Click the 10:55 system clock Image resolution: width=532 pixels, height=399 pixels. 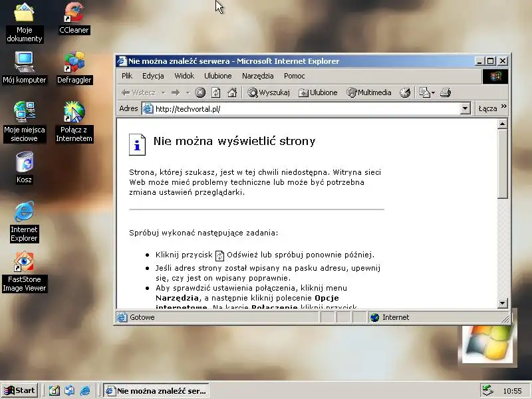(512, 391)
